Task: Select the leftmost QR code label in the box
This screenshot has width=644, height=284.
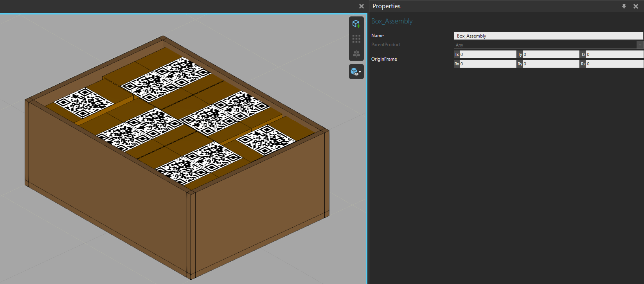Action: point(84,103)
